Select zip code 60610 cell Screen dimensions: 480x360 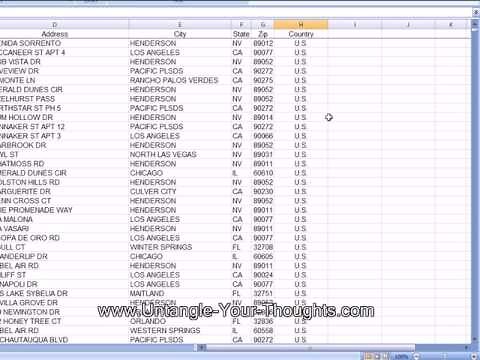click(x=263, y=173)
